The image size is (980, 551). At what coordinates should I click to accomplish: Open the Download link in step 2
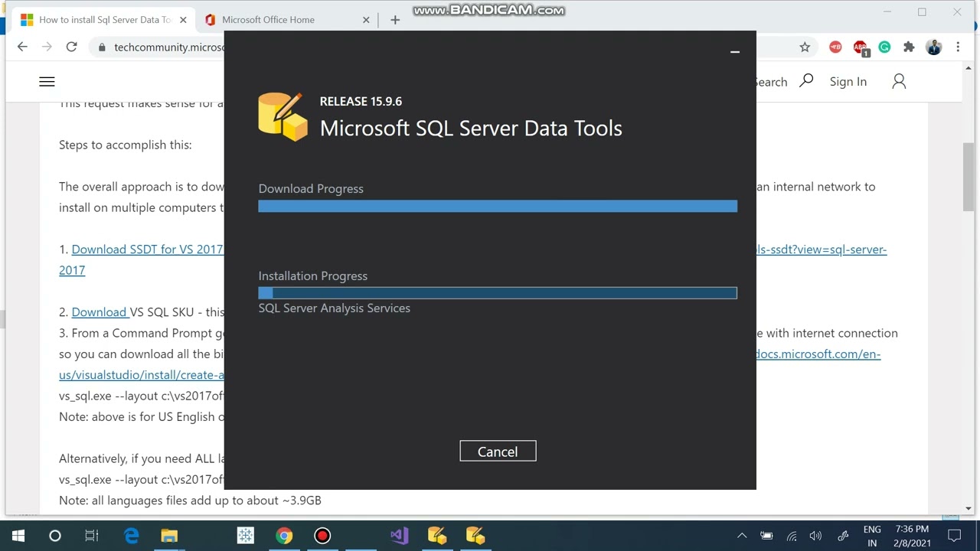100,312
